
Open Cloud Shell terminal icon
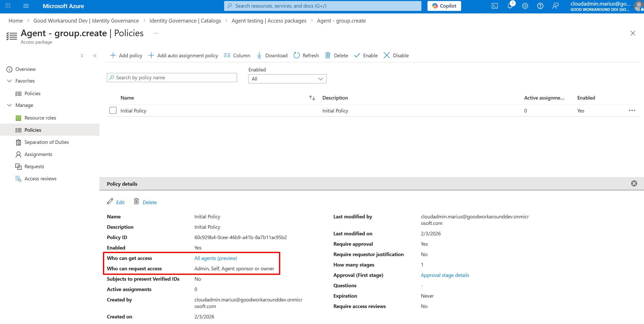(x=495, y=6)
